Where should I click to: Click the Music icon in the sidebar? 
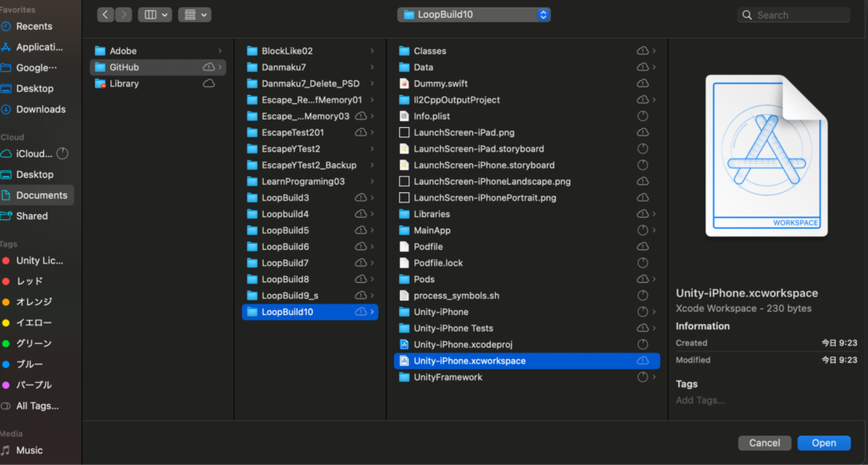pyautogui.click(x=7, y=451)
